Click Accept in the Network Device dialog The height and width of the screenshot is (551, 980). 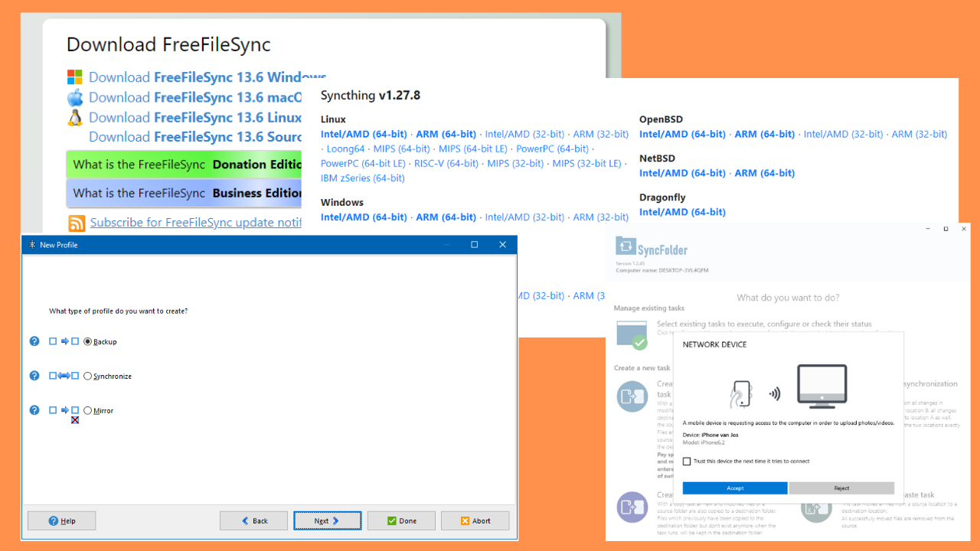pos(735,488)
